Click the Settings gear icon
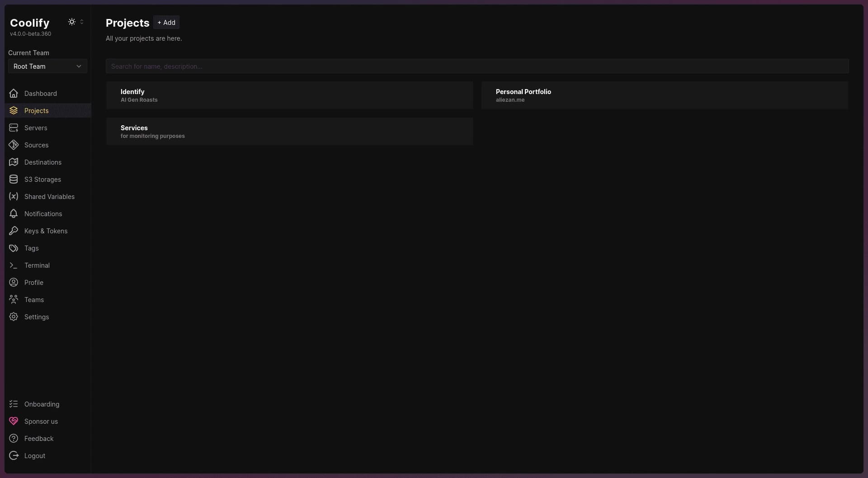Viewport: 868px width, 478px height. click(x=14, y=317)
